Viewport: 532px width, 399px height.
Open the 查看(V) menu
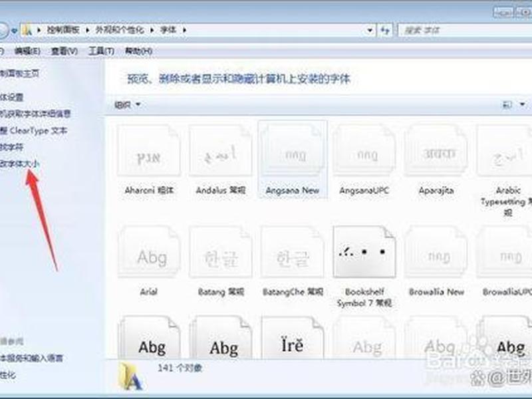pos(64,51)
